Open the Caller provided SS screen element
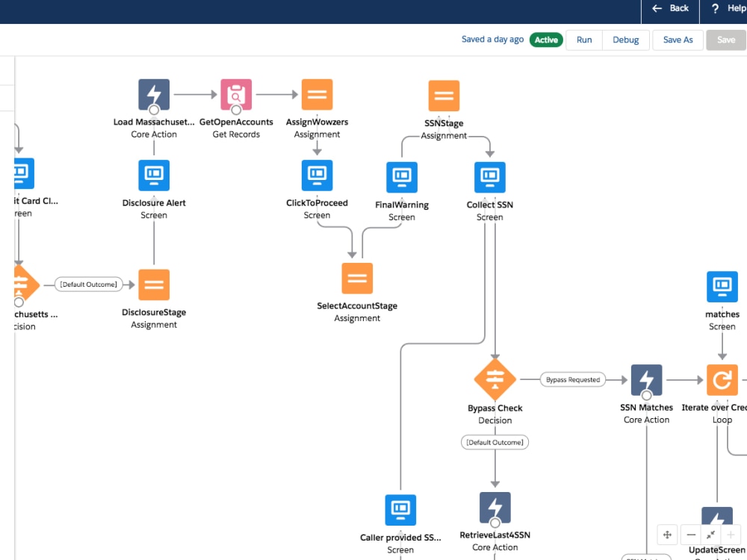 [400, 510]
